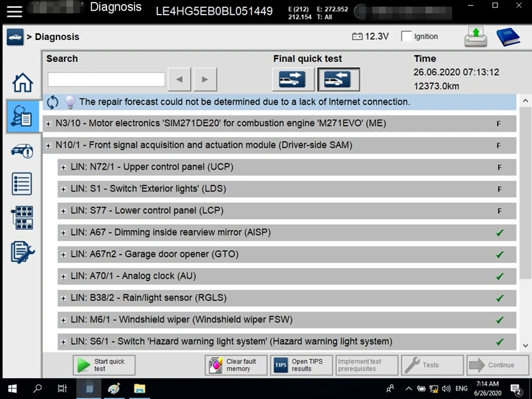Click Implement test prerequisites button
The width and height of the screenshot is (532, 399).
point(367,365)
